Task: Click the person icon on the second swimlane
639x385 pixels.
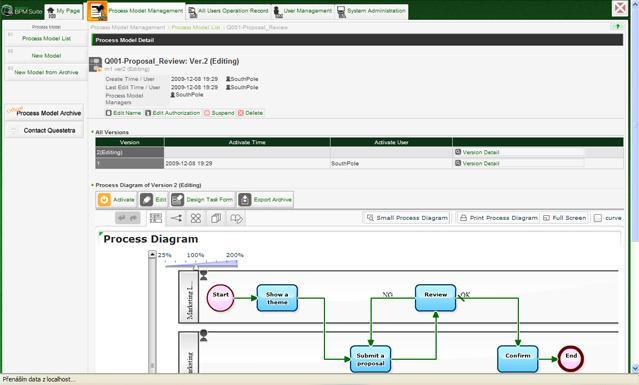Action: (203, 335)
